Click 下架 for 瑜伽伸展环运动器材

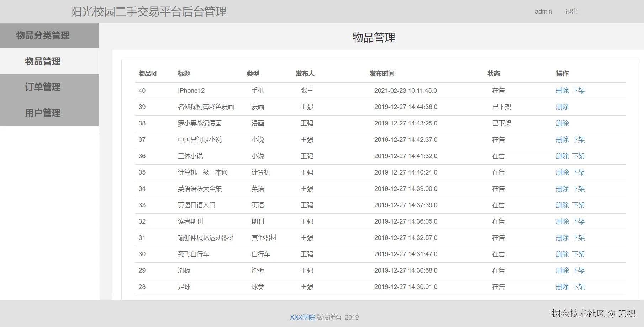pyautogui.click(x=578, y=238)
